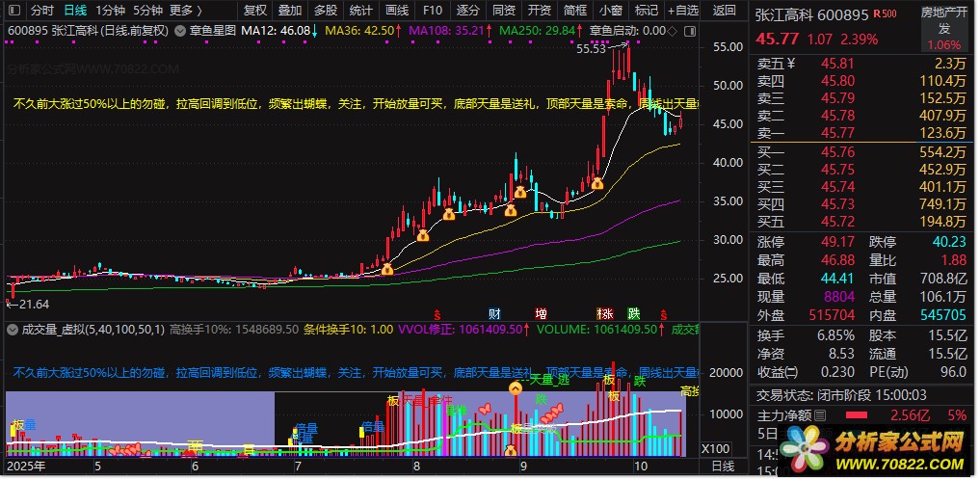Open the 小窗 mini window
980x480 pixels.
pyautogui.click(x=611, y=11)
